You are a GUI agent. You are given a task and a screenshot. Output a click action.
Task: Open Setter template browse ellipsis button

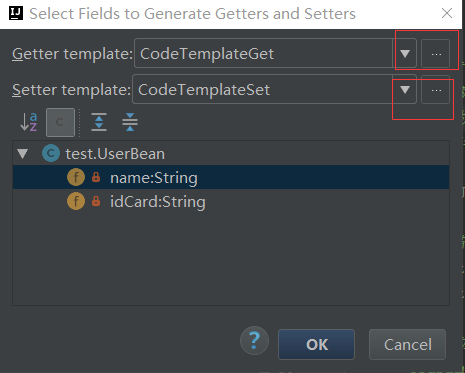click(436, 90)
